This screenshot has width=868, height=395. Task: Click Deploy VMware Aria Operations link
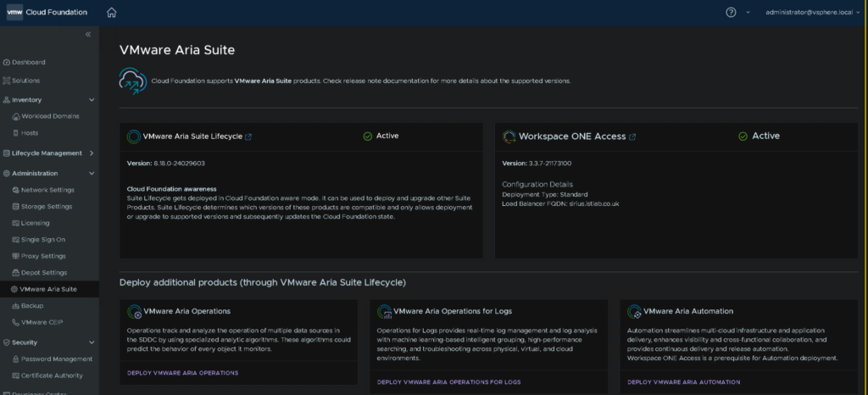[x=183, y=373]
